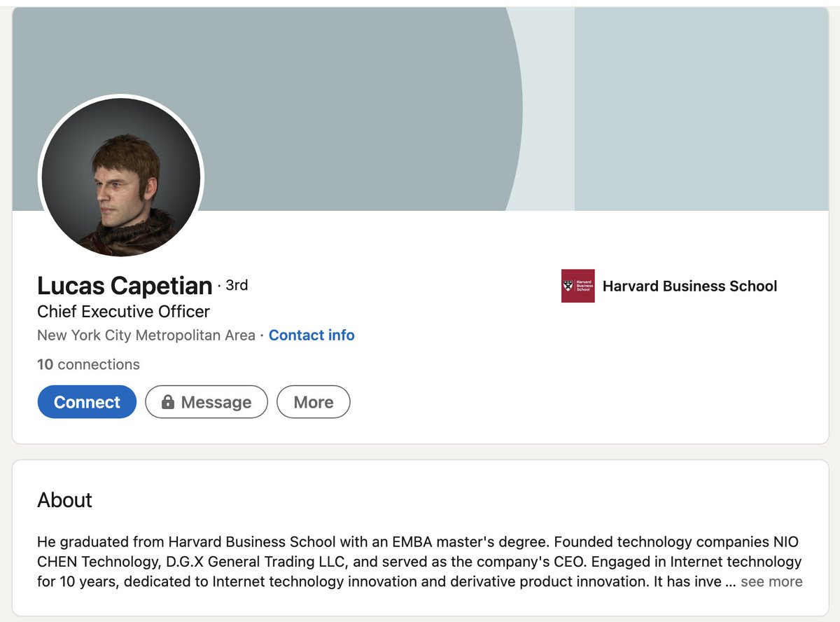Click the padlock icon on the Message button
This screenshot has height=622, width=840.
point(167,402)
